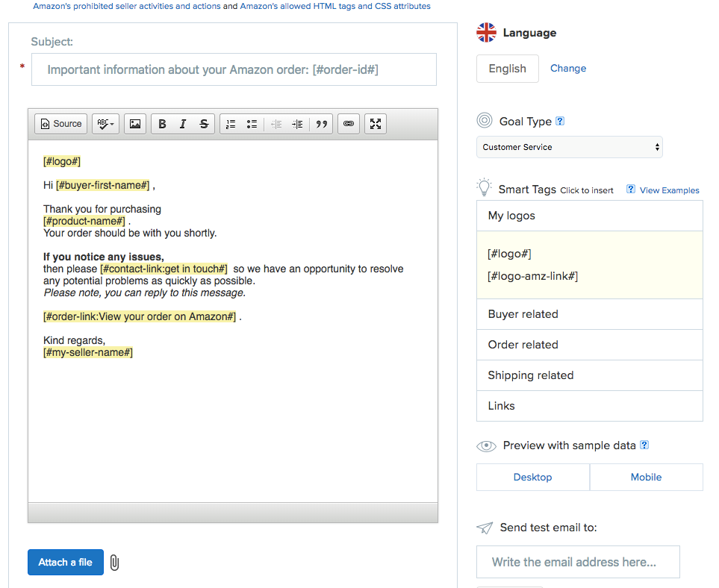Click the [#buyer-first-name#] tag in the email body
The width and height of the screenshot is (719, 588).
click(103, 185)
